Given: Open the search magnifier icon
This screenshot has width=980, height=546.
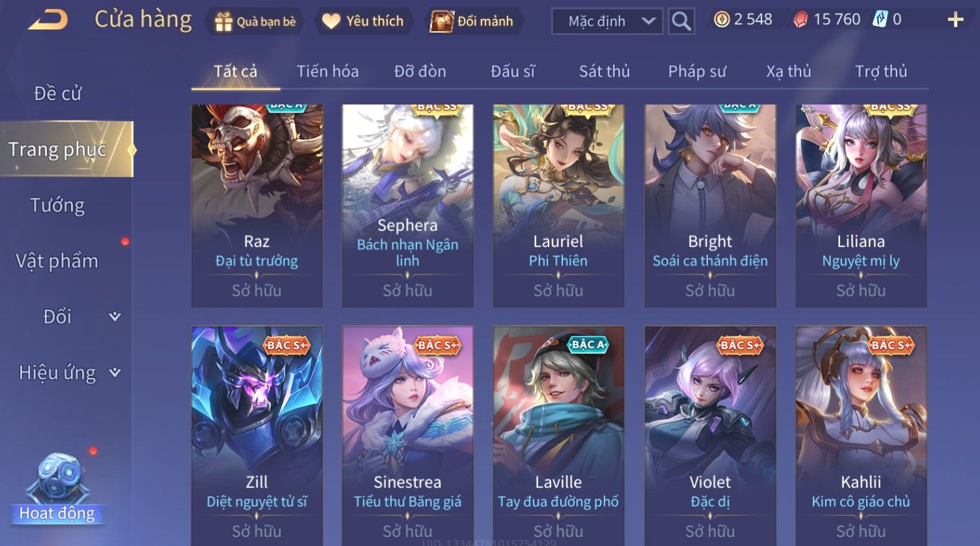Looking at the screenshot, I should tap(681, 21).
